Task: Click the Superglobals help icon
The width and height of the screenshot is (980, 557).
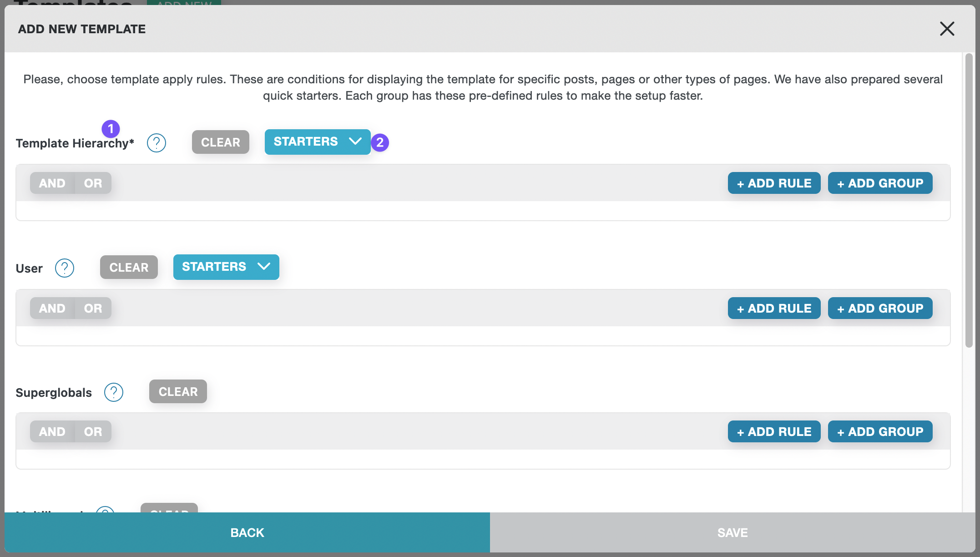Action: click(x=112, y=391)
